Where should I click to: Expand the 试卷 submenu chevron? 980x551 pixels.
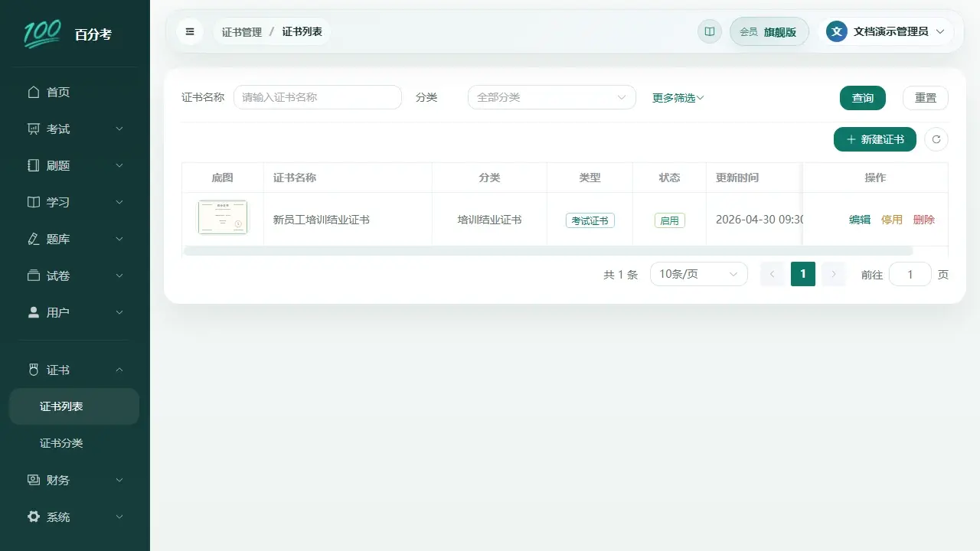tap(119, 275)
